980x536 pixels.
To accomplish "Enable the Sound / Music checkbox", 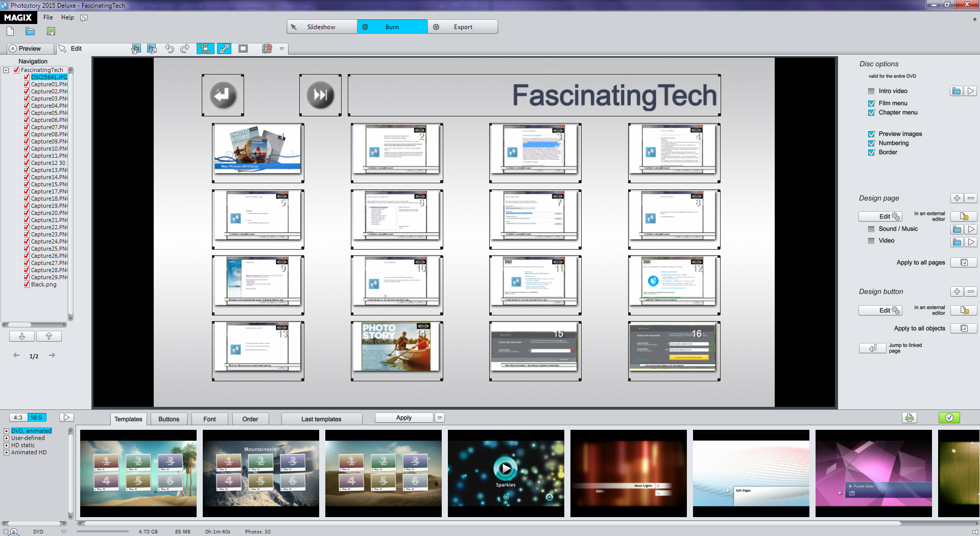I will [871, 229].
